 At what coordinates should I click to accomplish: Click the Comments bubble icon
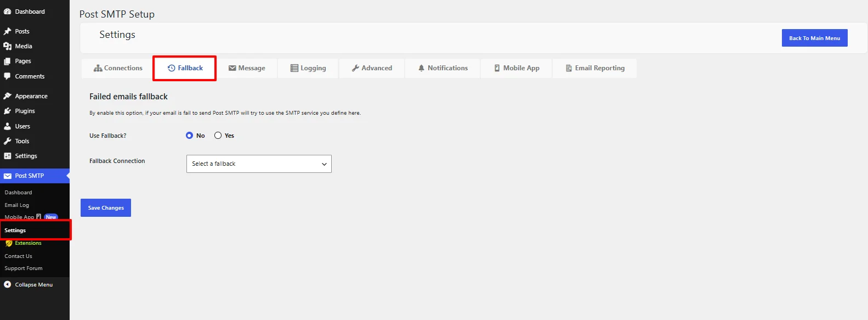click(x=8, y=76)
